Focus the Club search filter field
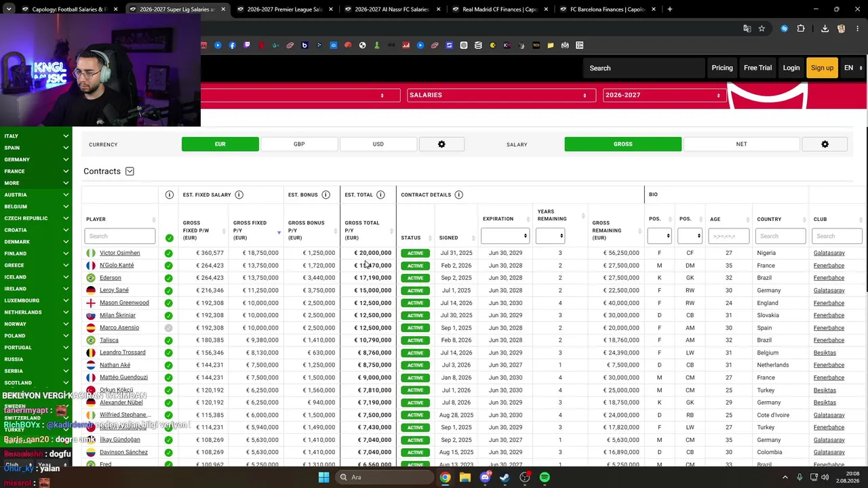868x488 pixels. pyautogui.click(x=837, y=236)
